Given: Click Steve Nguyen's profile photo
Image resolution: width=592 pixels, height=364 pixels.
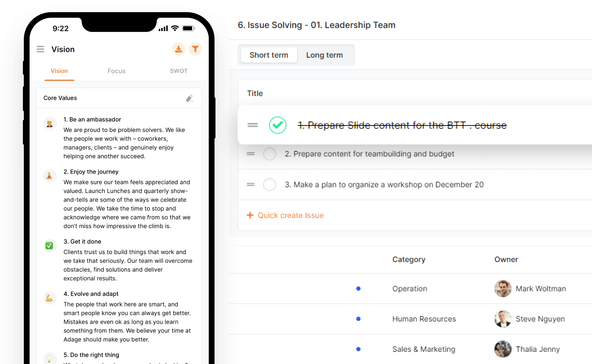Looking at the screenshot, I should tap(503, 319).
